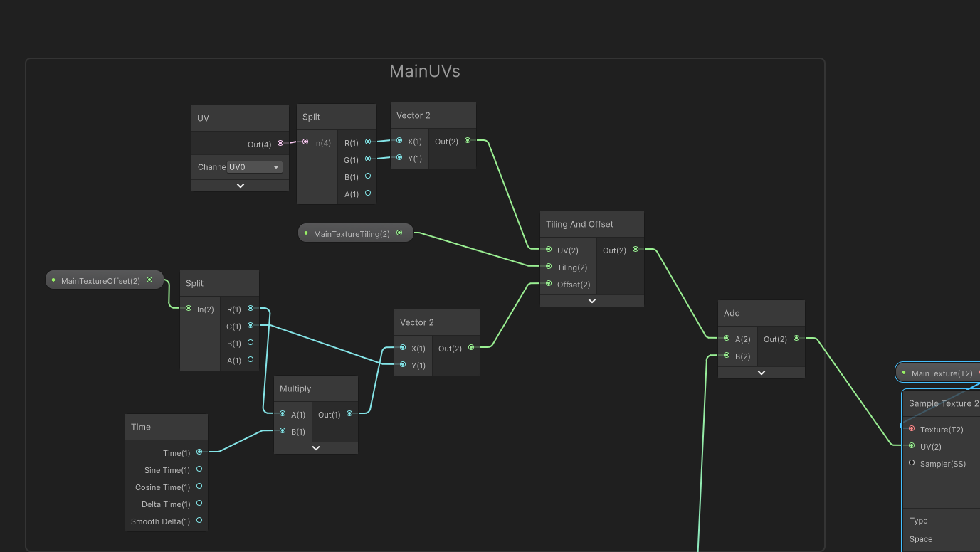Select the Time node header
Viewport: 980px width, 552px height.
pos(166,427)
